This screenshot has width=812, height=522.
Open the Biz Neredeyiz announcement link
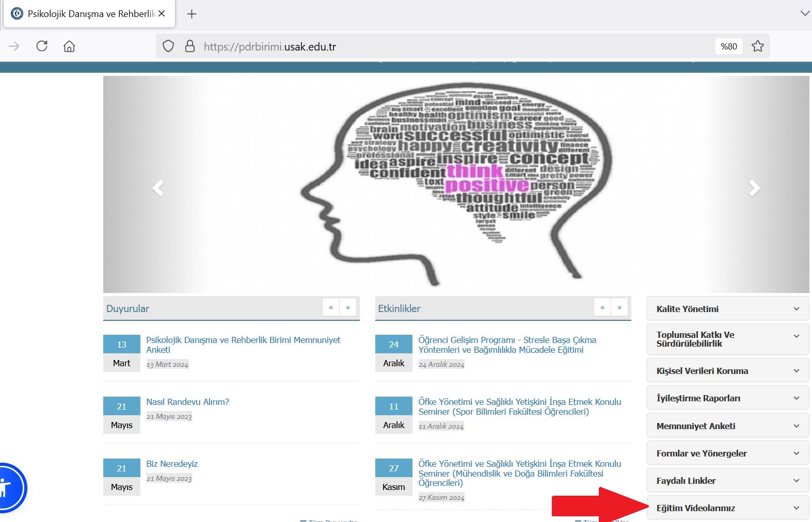(x=172, y=464)
